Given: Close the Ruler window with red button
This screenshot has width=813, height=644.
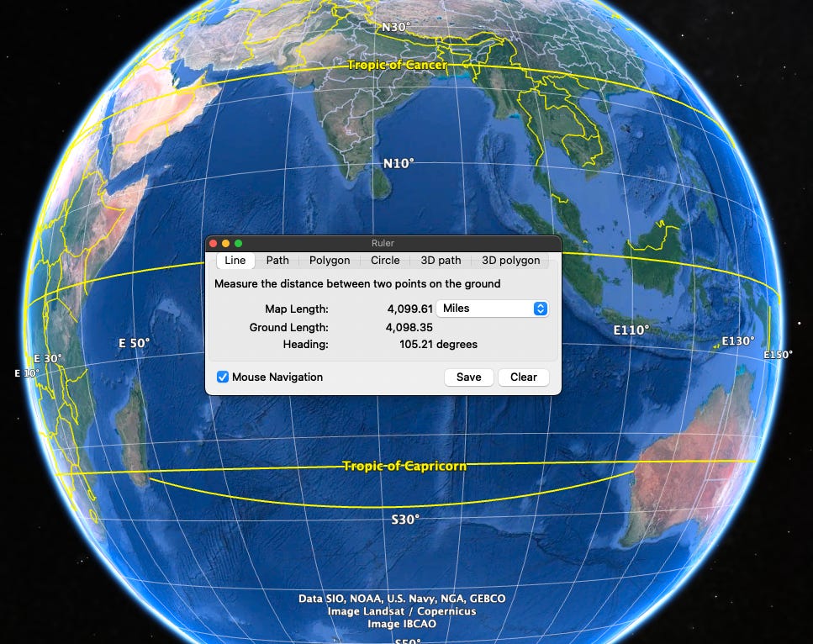Looking at the screenshot, I should coord(213,243).
